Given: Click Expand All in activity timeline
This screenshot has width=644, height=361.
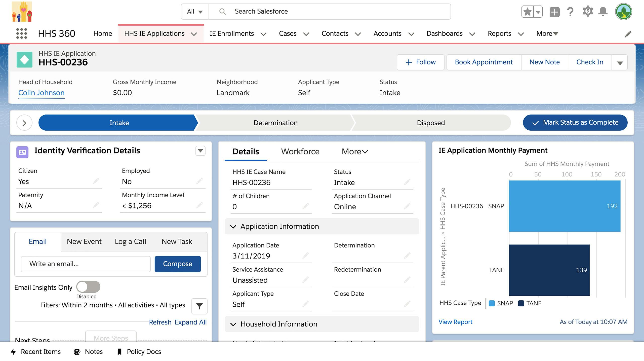Looking at the screenshot, I should (x=191, y=322).
